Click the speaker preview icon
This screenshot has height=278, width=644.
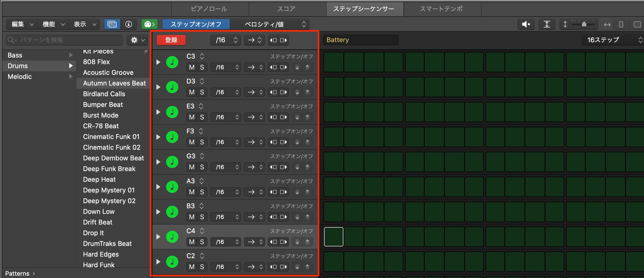[x=526, y=24]
